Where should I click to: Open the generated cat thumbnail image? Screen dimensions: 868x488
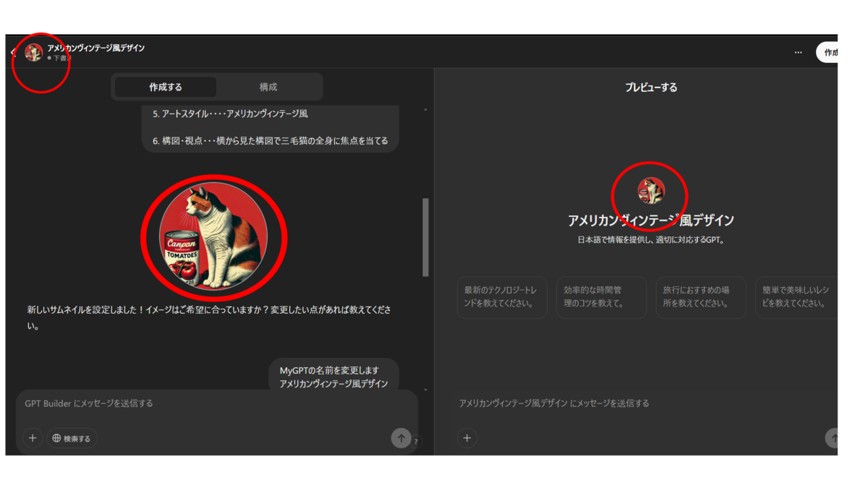[x=213, y=236]
